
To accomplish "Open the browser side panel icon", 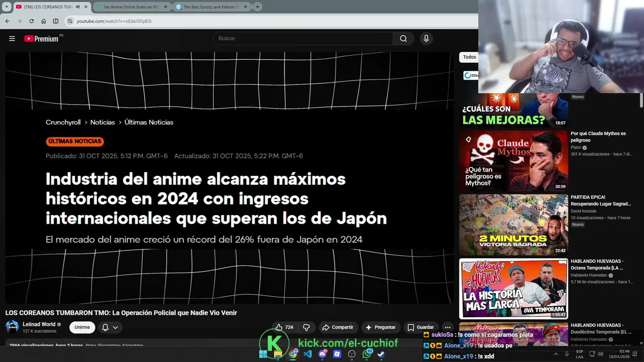I will (x=55, y=21).
